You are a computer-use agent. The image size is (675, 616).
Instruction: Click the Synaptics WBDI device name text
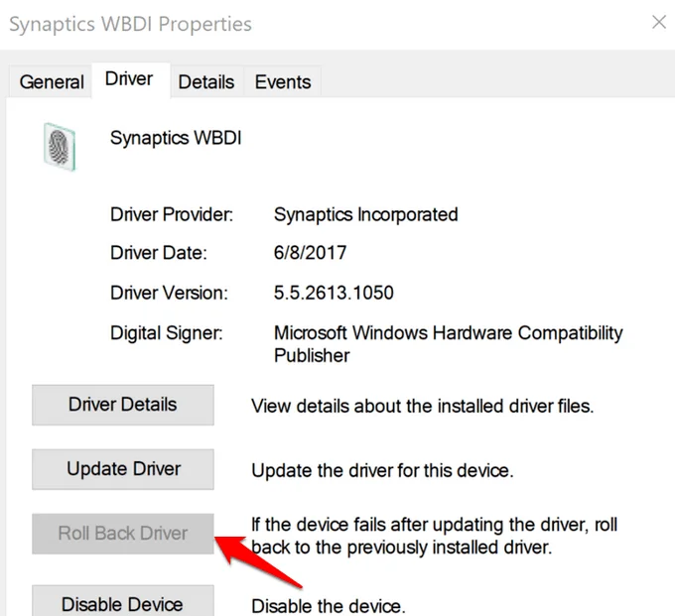pos(176,139)
